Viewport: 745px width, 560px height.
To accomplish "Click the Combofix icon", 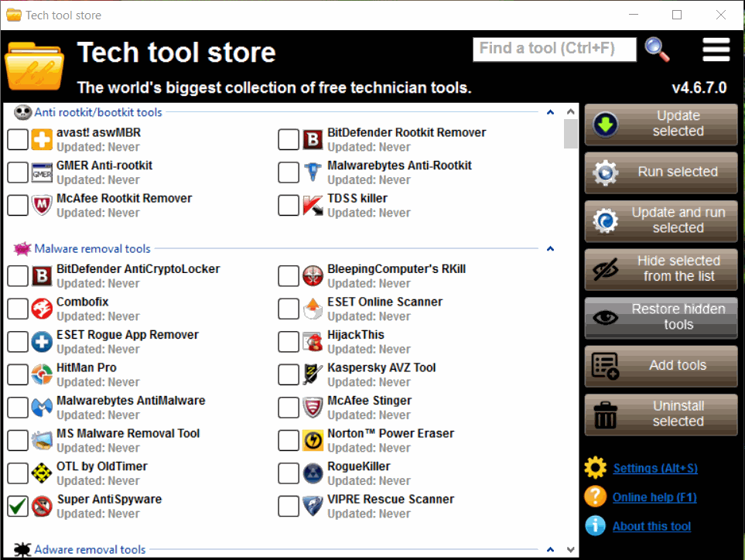I will pyautogui.click(x=42, y=309).
